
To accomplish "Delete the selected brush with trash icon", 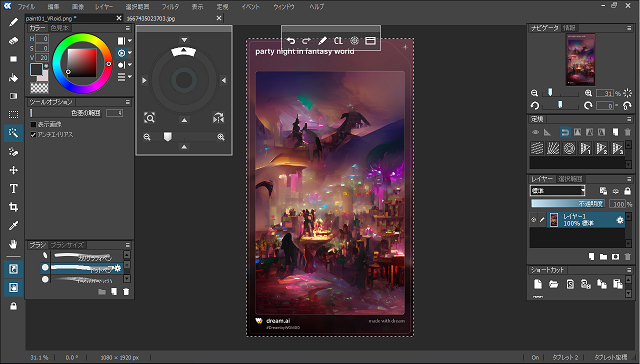I will pyautogui.click(x=126, y=291).
